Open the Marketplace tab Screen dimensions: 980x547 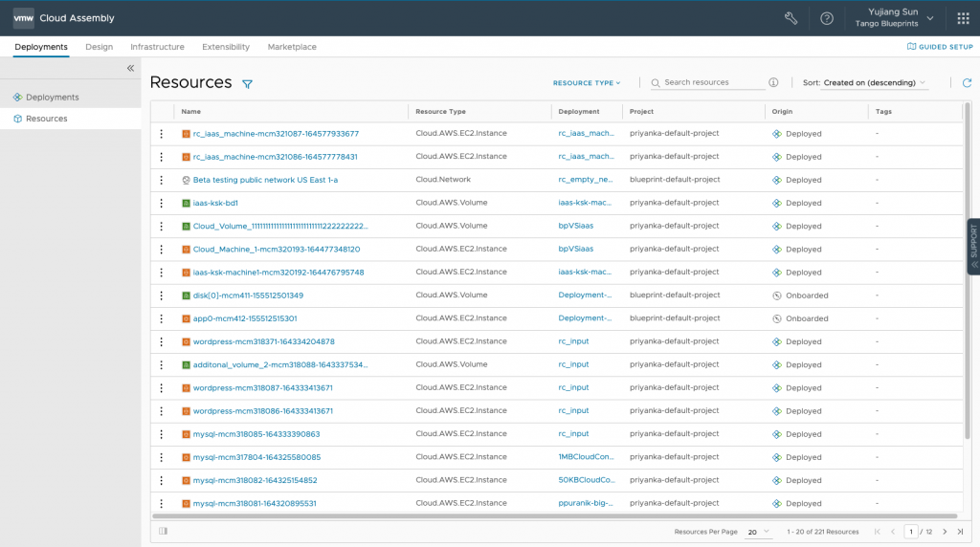click(292, 47)
